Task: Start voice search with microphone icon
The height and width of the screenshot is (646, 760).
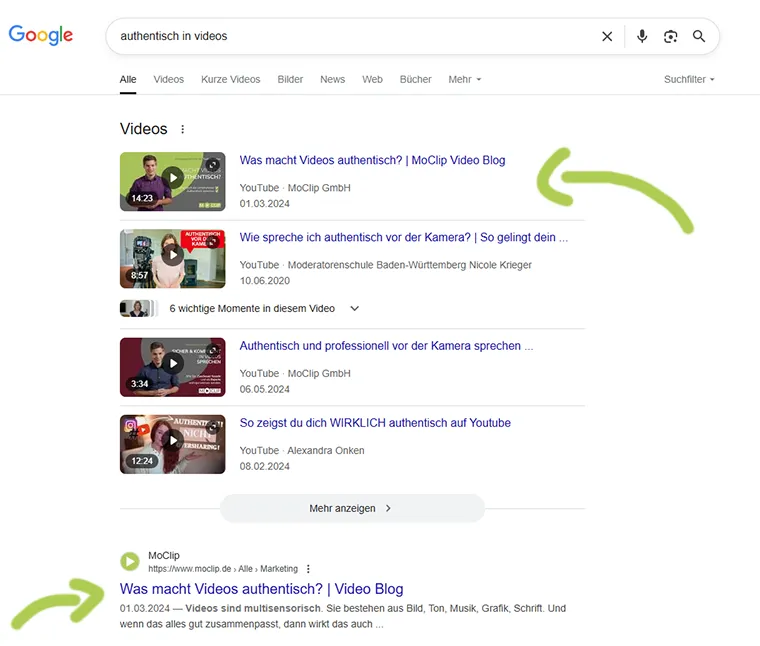Action: [x=642, y=36]
